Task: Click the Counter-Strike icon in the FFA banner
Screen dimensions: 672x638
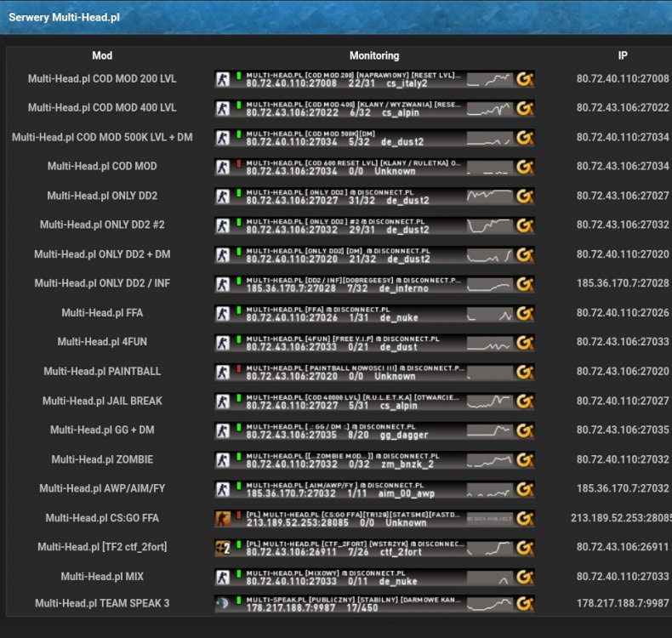Action: point(223,314)
